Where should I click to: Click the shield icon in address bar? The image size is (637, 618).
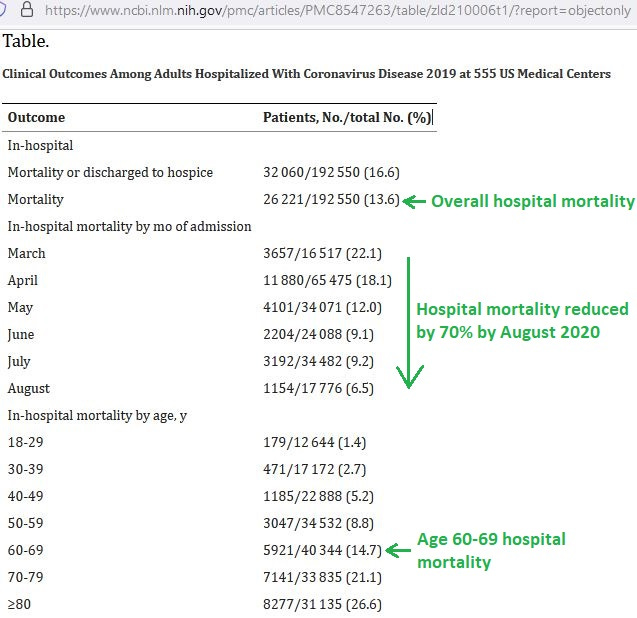click(2, 9)
